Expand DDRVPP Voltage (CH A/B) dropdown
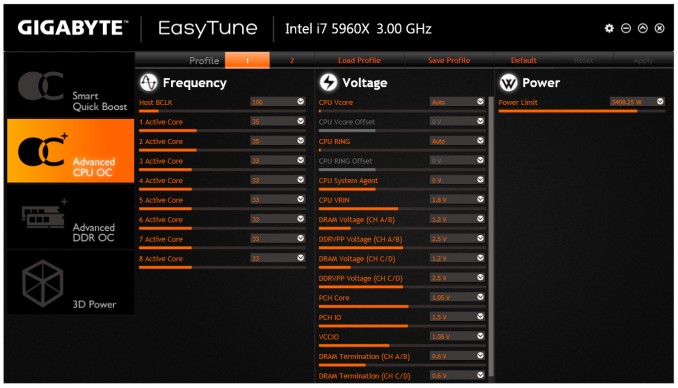 click(480, 238)
